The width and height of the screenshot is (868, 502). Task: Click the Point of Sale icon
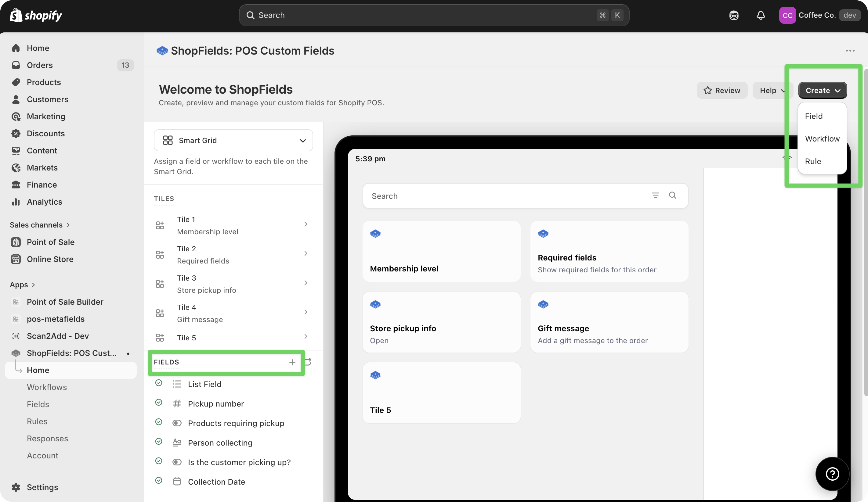16,242
